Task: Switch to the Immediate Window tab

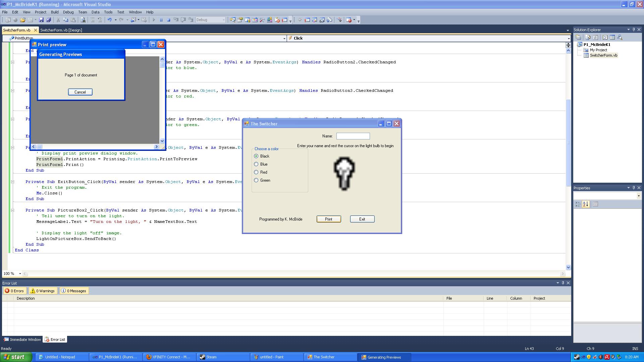Action: pyautogui.click(x=22, y=340)
